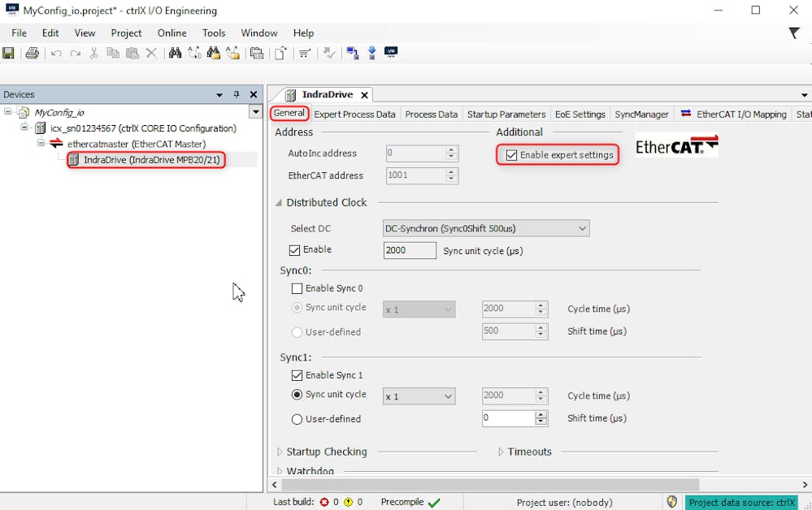
Task: Open the Tools menu
Action: tap(214, 33)
